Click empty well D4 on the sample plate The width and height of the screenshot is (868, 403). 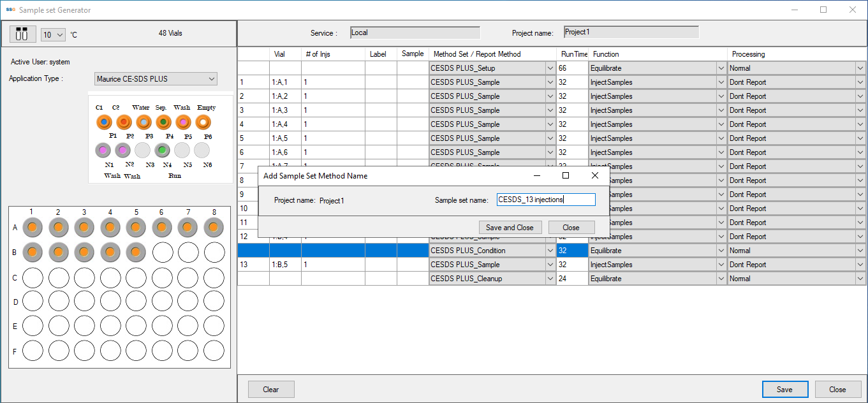(x=110, y=302)
